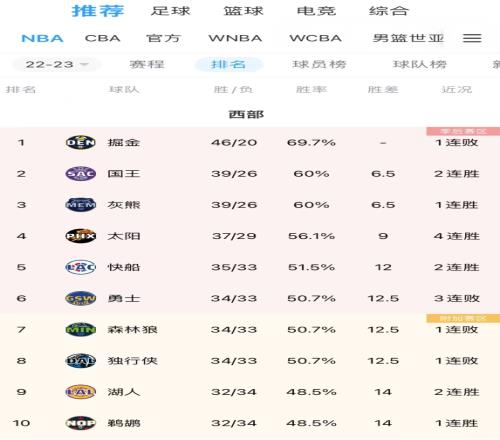Open the 森林狼 team row
The height and width of the screenshot is (440, 500).
(x=250, y=330)
